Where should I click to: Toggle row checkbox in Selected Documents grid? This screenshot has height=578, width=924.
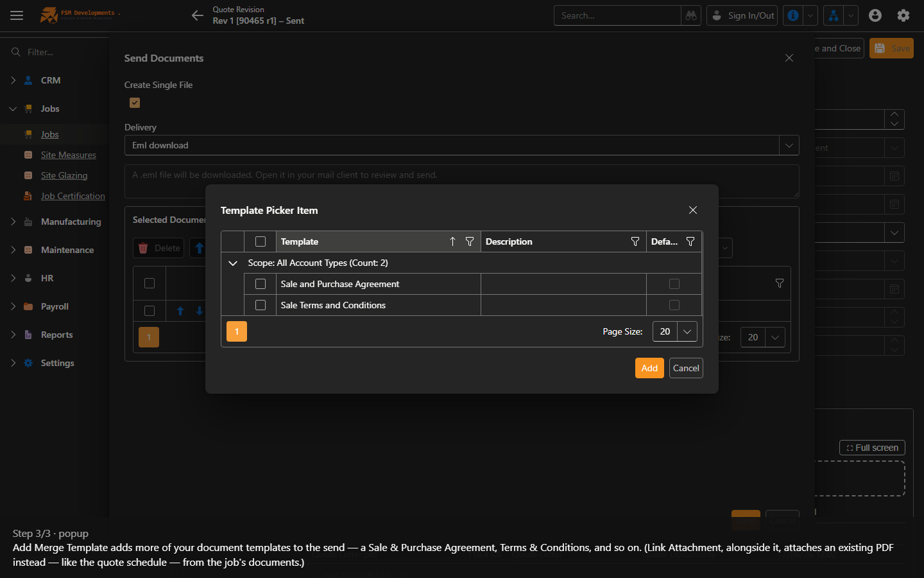(x=150, y=311)
